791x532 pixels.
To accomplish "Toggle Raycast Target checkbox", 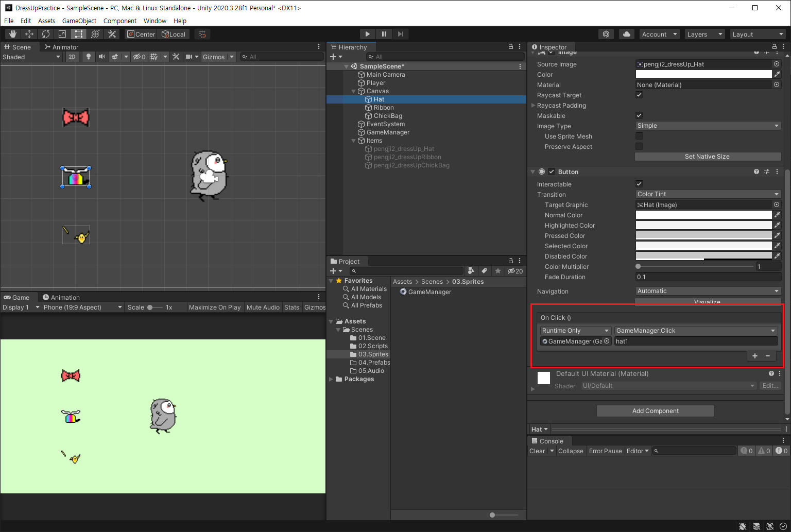I will pyautogui.click(x=639, y=95).
